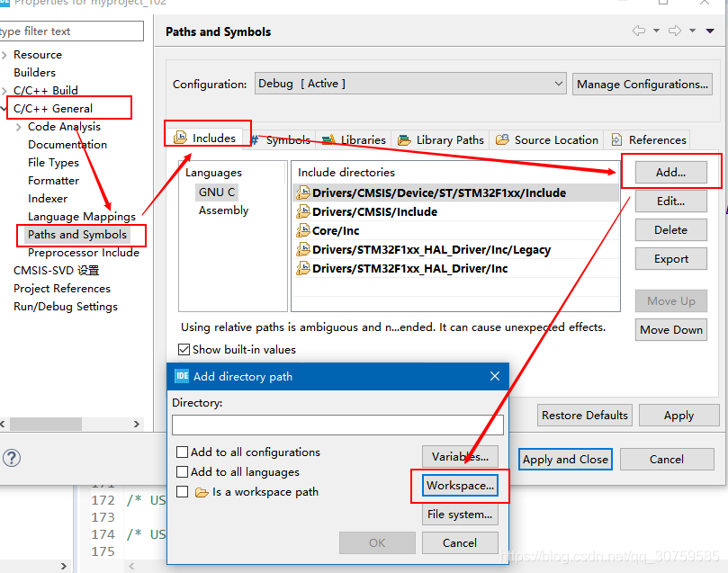The width and height of the screenshot is (728, 573).
Task: Select Builders in the tree
Action: coord(34,72)
